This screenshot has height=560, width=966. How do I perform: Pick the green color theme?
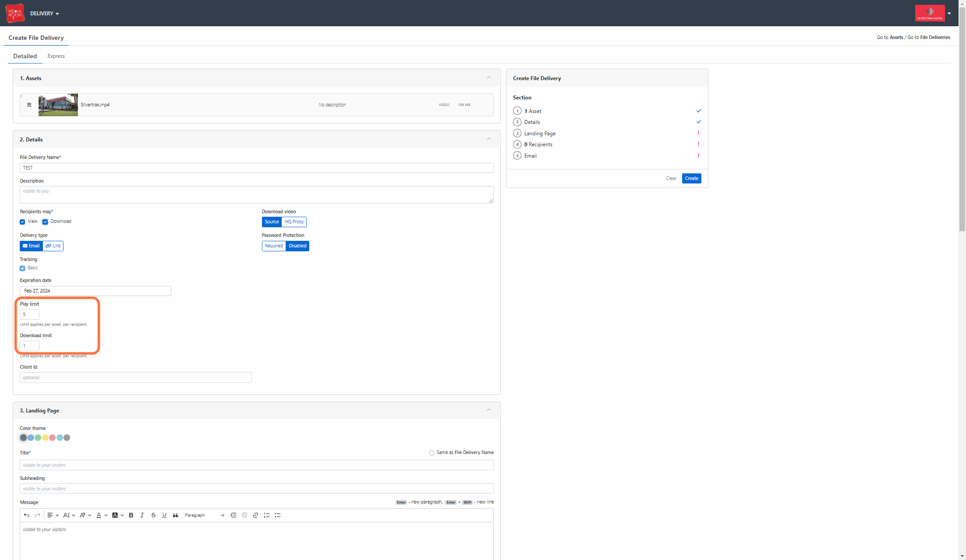tap(38, 438)
